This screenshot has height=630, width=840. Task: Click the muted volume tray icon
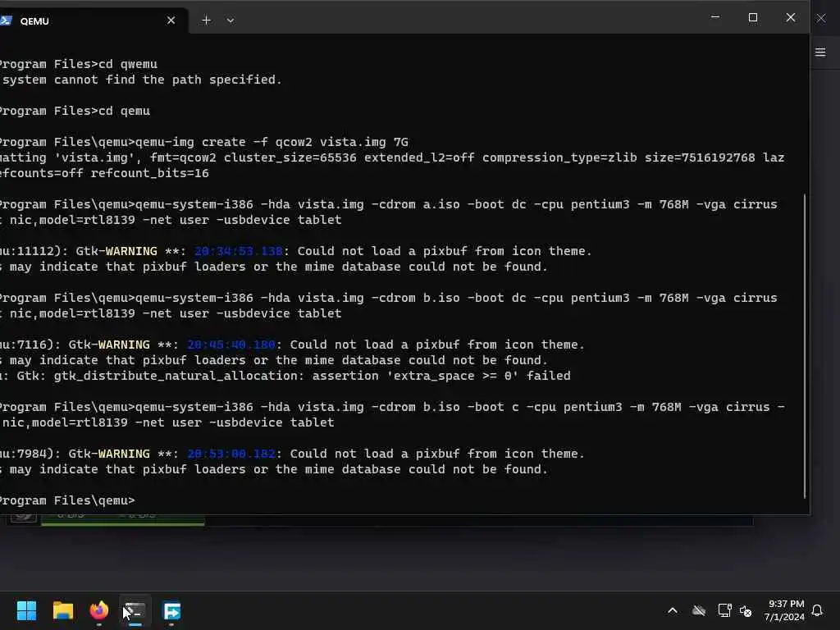point(745,610)
